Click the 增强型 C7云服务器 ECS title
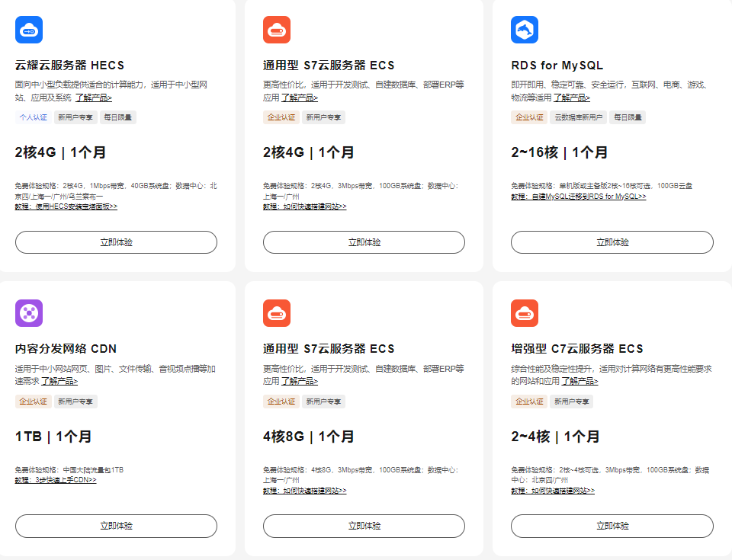The image size is (732, 560). tap(577, 349)
